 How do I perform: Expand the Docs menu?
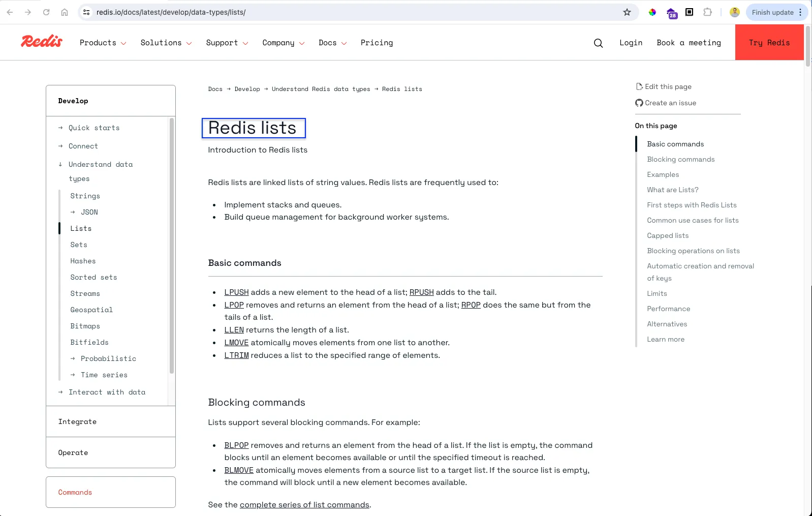[x=333, y=43]
